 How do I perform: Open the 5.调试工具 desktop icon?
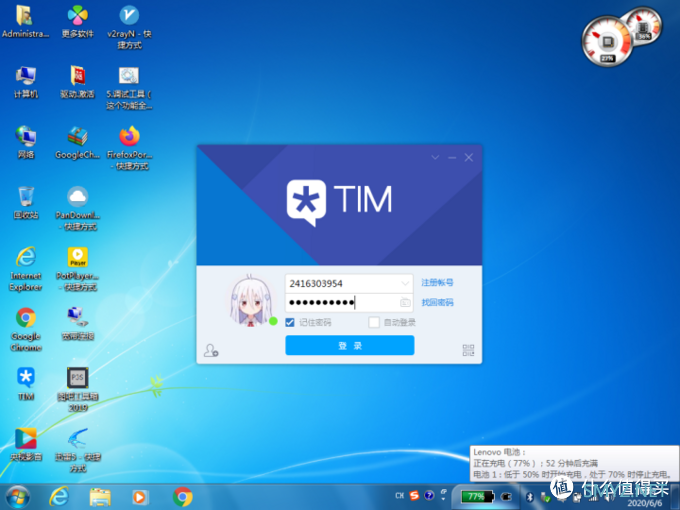pos(129,88)
